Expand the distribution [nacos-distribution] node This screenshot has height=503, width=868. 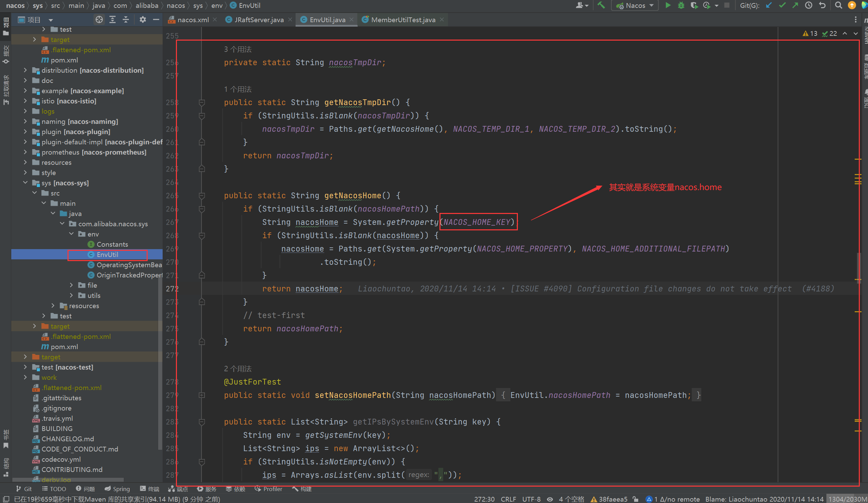tap(26, 70)
